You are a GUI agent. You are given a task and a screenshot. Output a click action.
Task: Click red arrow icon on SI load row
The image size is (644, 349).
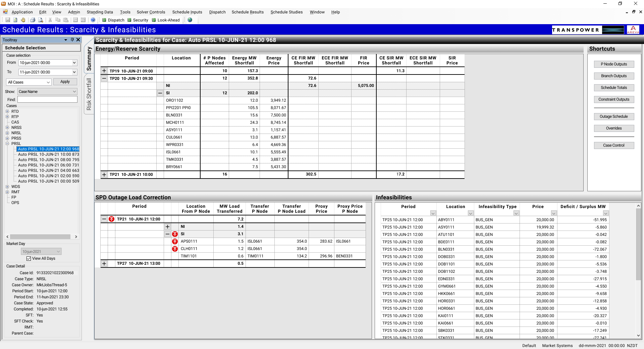coord(175,234)
